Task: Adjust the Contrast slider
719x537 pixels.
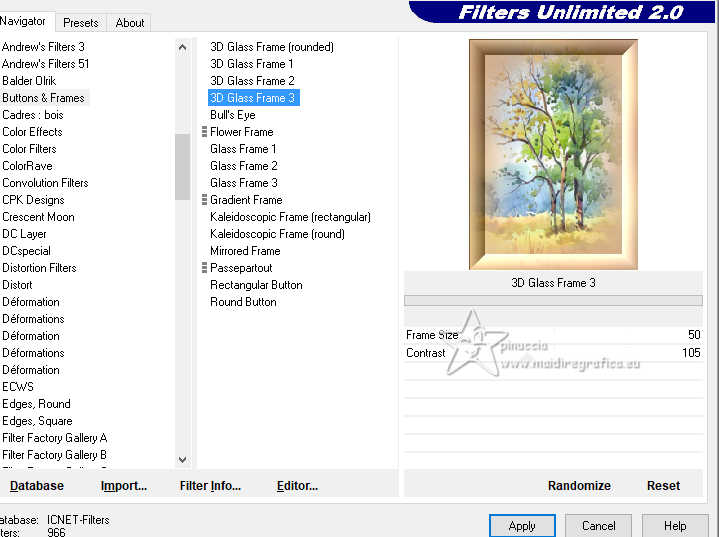Action: [553, 353]
